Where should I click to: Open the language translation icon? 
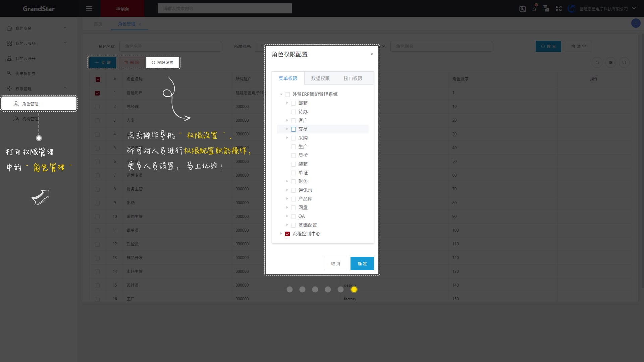pos(546,9)
